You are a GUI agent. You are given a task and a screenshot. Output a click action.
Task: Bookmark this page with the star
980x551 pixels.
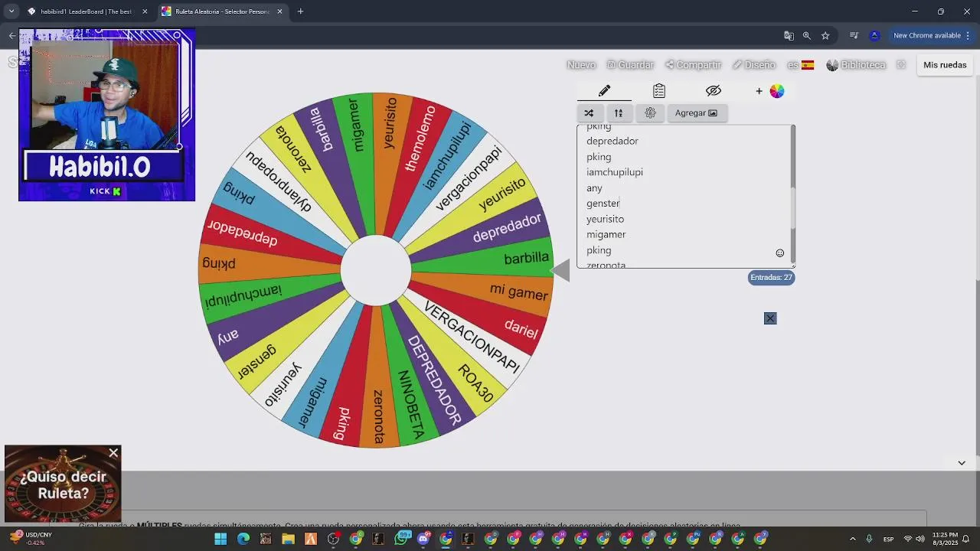(825, 35)
